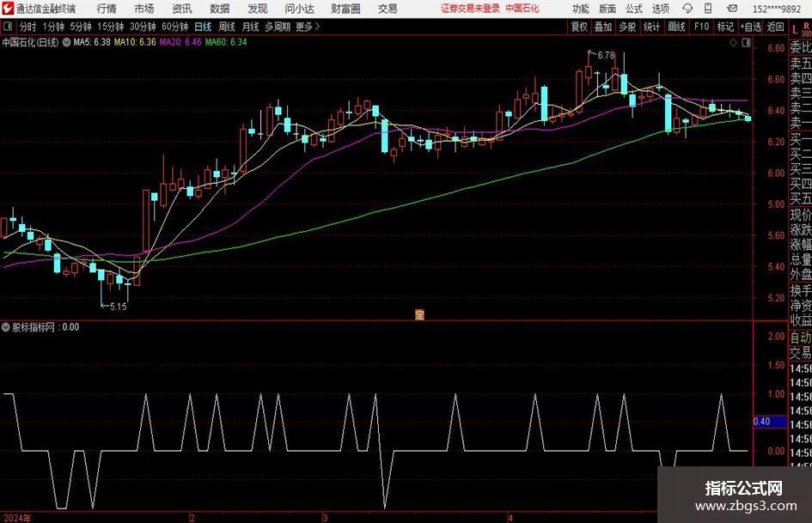
Task: Click the 通达信 red app logo
Action: (8, 9)
